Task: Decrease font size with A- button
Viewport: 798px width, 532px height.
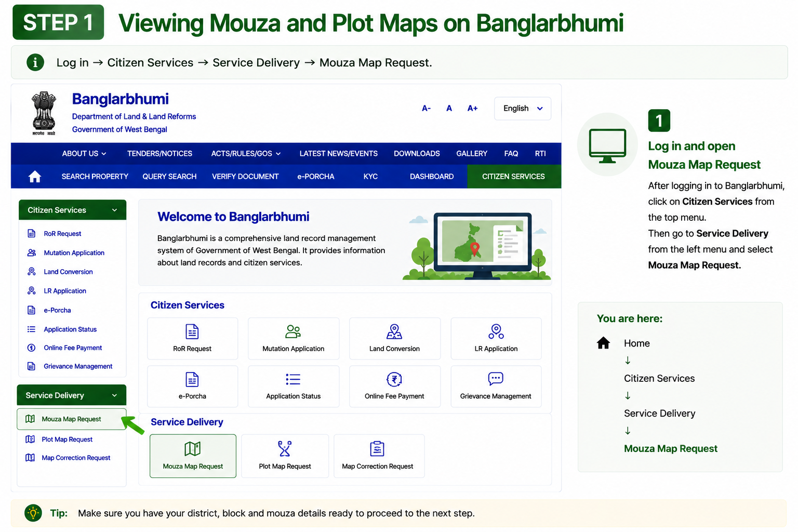Action: click(x=427, y=109)
